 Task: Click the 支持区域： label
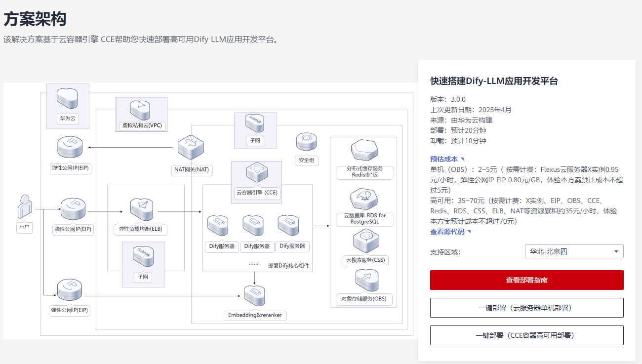[x=445, y=252]
